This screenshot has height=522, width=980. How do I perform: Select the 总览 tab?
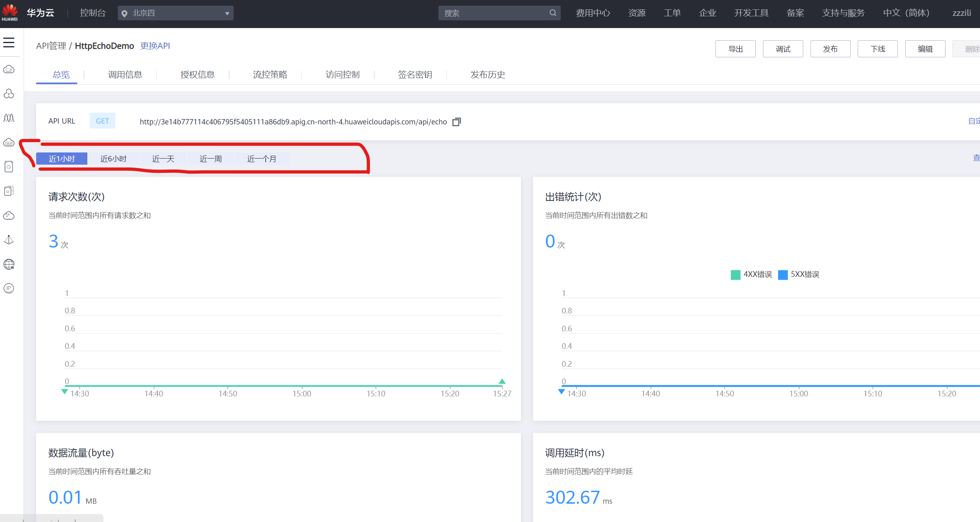point(61,74)
